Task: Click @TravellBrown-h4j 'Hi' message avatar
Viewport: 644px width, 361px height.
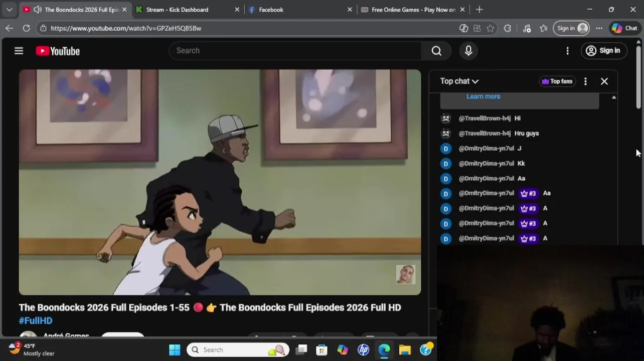Action: click(446, 118)
